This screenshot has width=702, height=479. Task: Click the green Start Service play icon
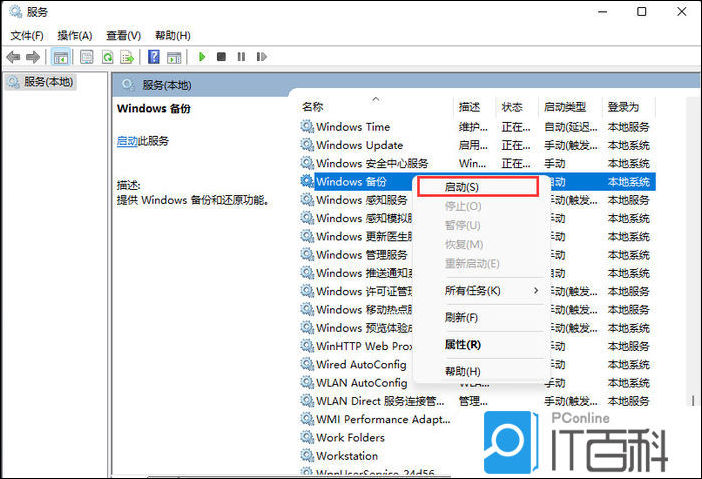[202, 57]
